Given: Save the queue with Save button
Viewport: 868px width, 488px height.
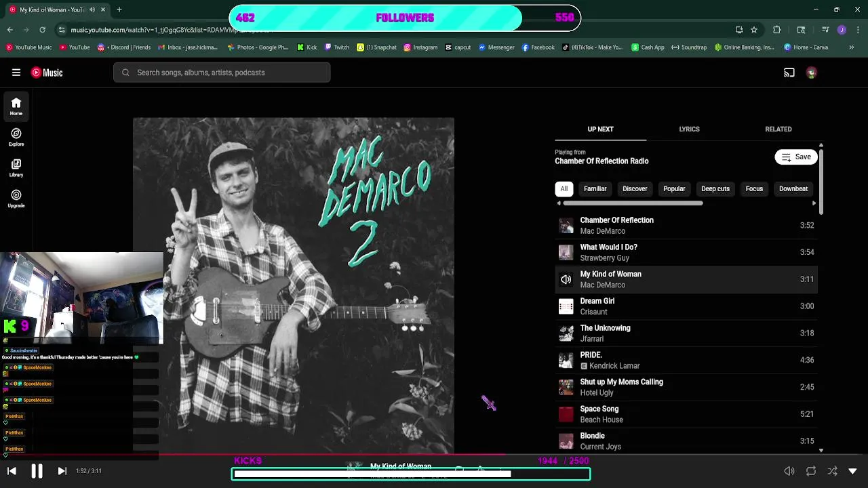Looking at the screenshot, I should click(x=796, y=157).
